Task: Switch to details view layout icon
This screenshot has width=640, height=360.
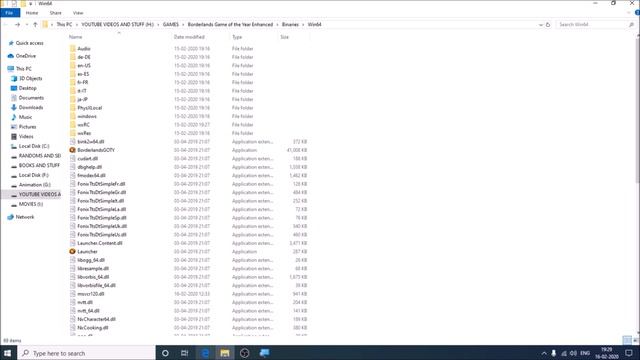Action: click(x=627, y=340)
